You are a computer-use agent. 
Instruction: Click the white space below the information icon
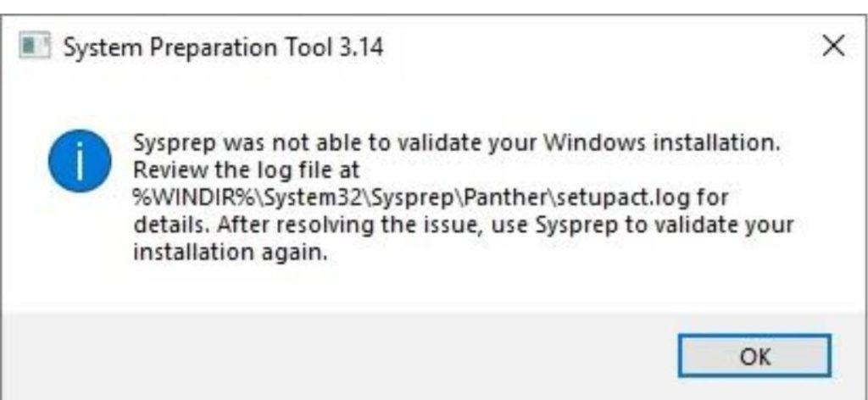tap(79, 254)
